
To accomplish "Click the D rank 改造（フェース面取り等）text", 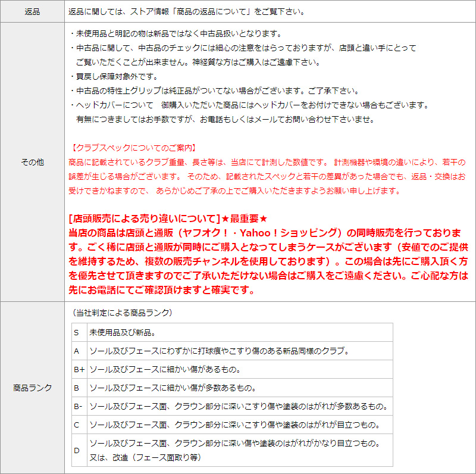I will (x=146, y=457).
